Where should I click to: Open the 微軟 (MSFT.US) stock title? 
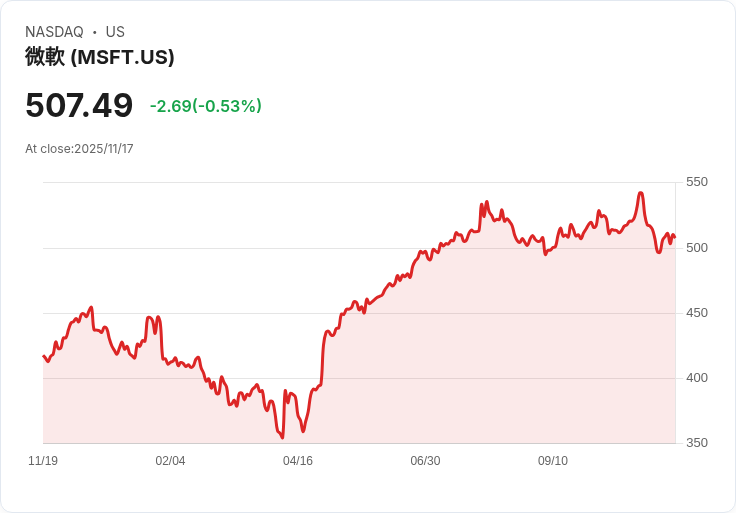pyautogui.click(x=100, y=57)
